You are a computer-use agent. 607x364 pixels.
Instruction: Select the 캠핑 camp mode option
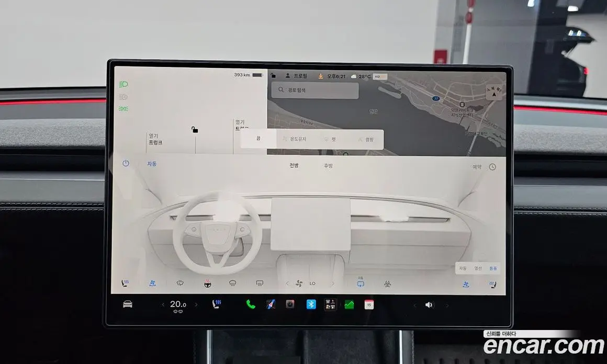coord(366,139)
